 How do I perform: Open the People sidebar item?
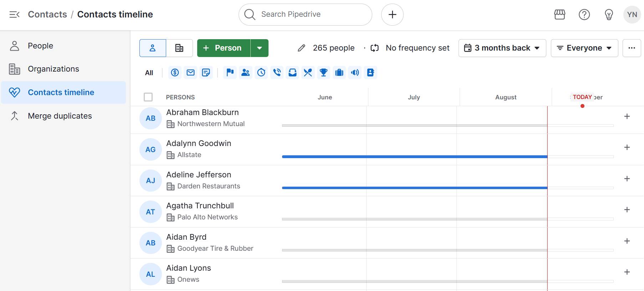[63, 46]
